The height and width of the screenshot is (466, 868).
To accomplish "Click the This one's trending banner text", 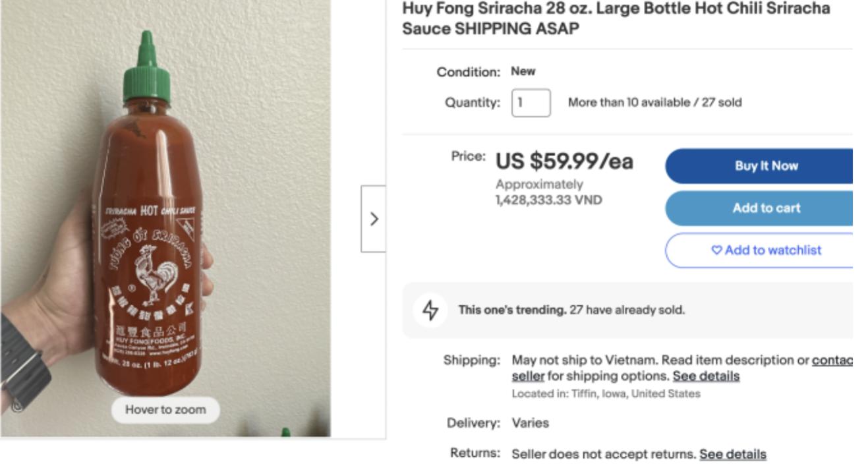I will coord(571,310).
